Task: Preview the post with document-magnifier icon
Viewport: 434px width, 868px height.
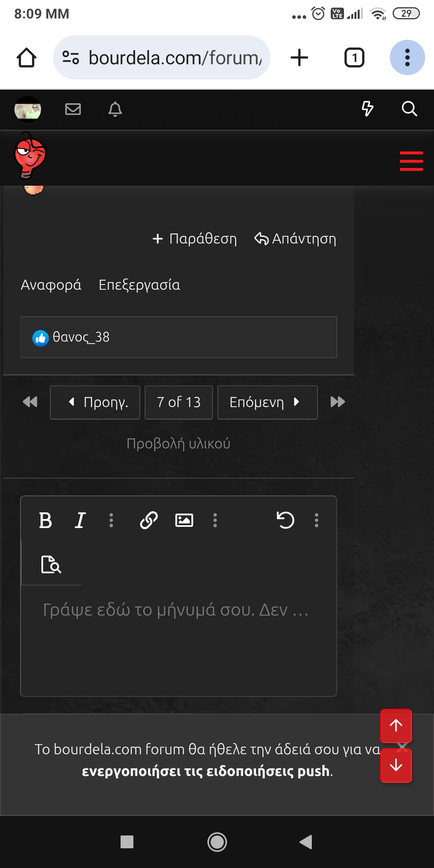Action: 51,565
